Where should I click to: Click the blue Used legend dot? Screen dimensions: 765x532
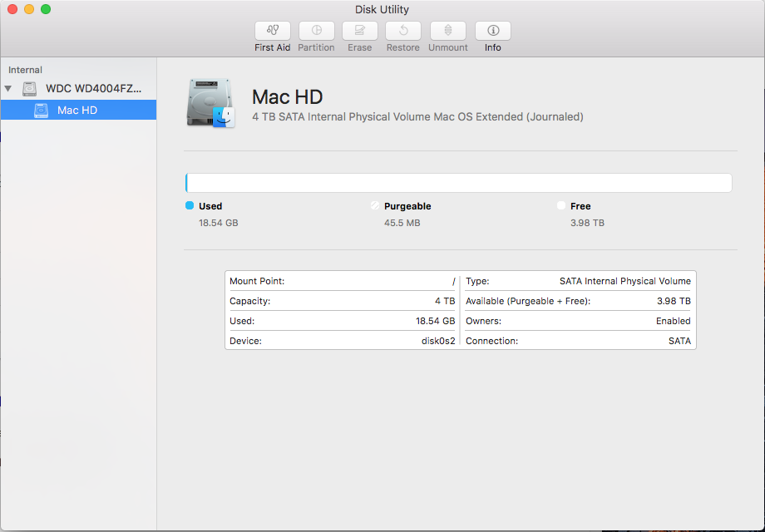(x=190, y=206)
